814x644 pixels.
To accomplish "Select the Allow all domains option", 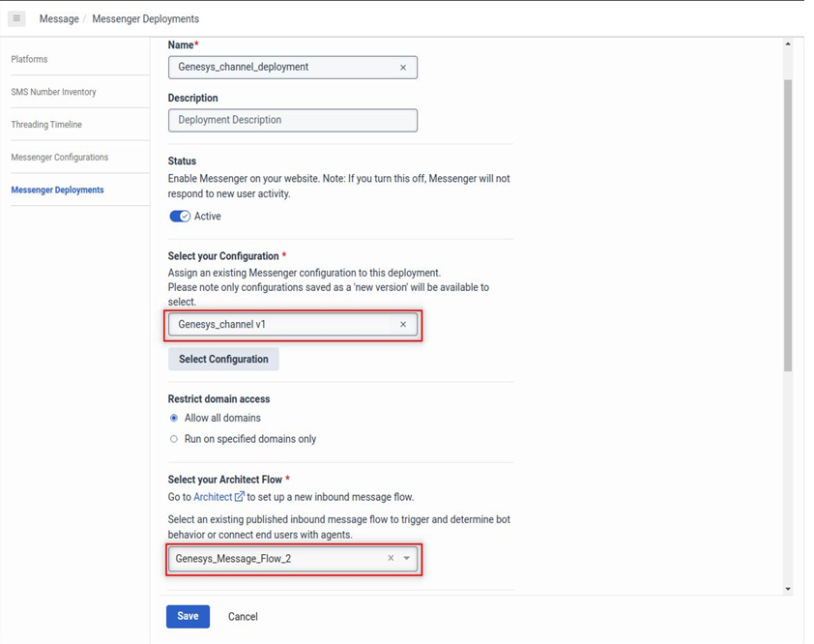I will (174, 418).
